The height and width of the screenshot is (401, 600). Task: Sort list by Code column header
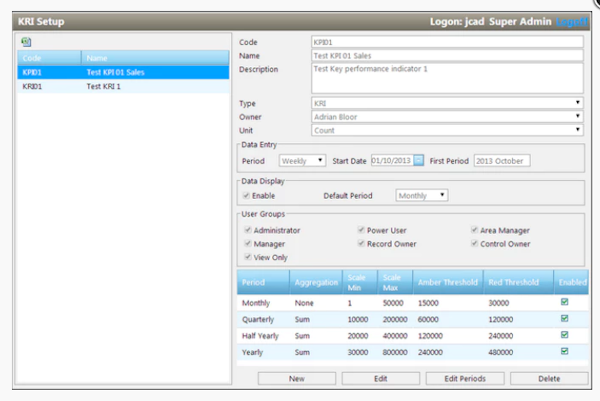49,58
